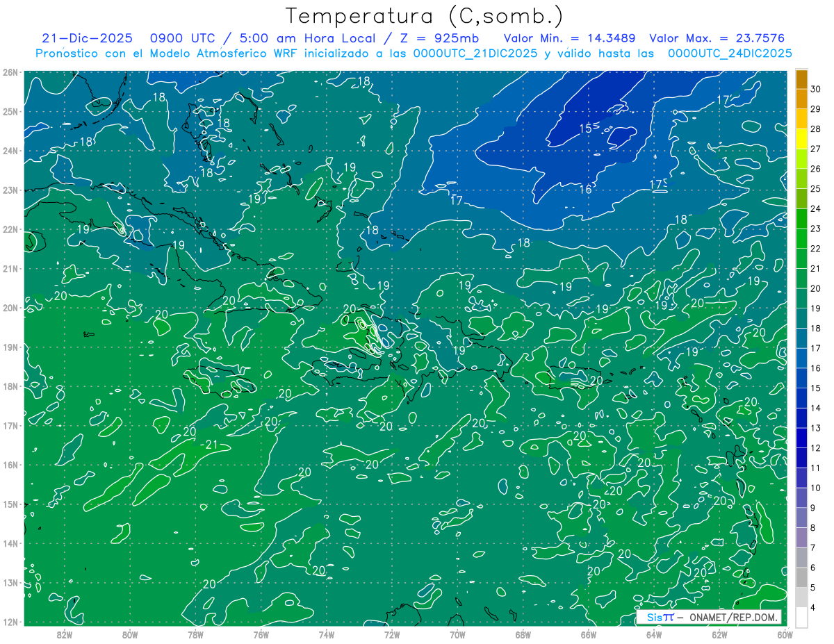
Task: Click the '21N' latitude axis label
Action: pyautogui.click(x=10, y=268)
